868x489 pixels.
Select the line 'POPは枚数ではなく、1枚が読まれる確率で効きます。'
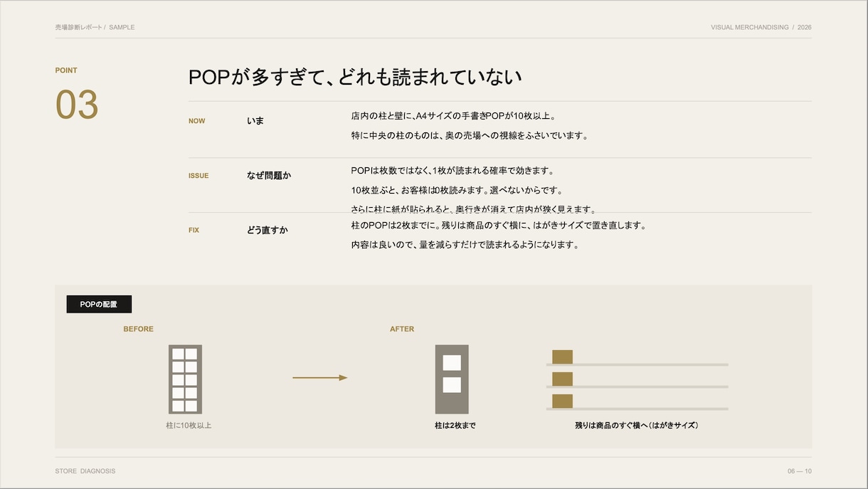pyautogui.click(x=452, y=171)
